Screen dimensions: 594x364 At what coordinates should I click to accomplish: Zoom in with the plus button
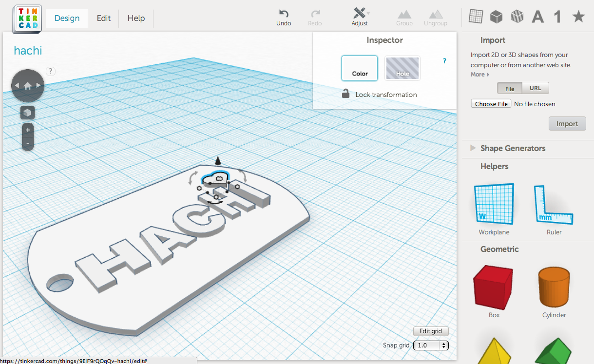coord(28,130)
